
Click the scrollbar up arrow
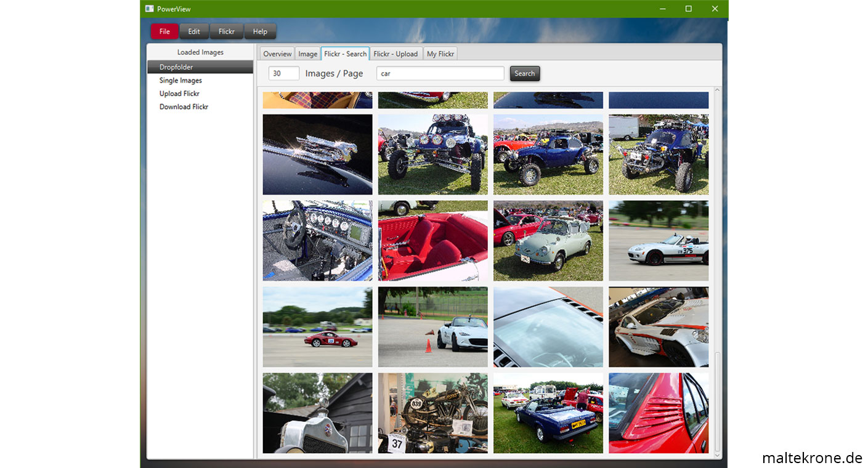[x=717, y=91]
